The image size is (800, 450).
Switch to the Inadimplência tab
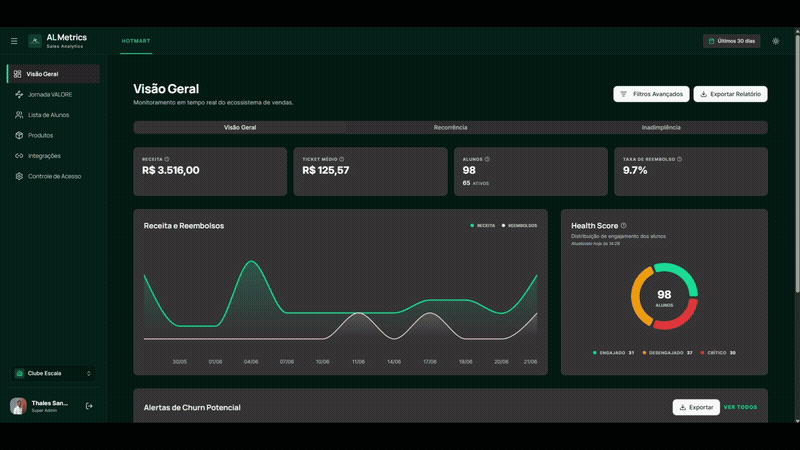[661, 128]
